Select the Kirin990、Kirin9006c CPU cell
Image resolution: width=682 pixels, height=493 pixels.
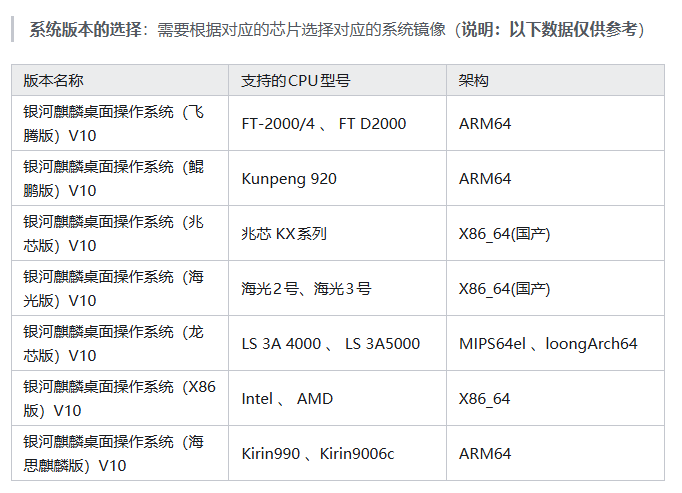tap(317, 454)
